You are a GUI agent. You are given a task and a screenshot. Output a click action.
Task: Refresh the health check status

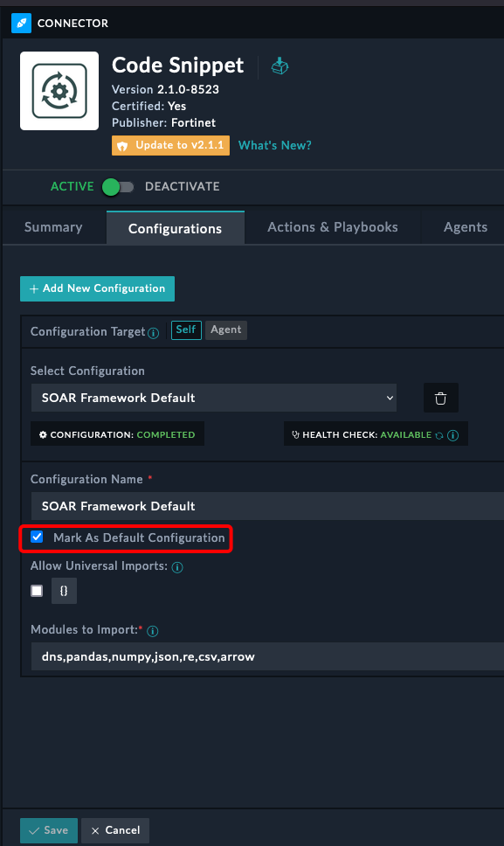439,435
